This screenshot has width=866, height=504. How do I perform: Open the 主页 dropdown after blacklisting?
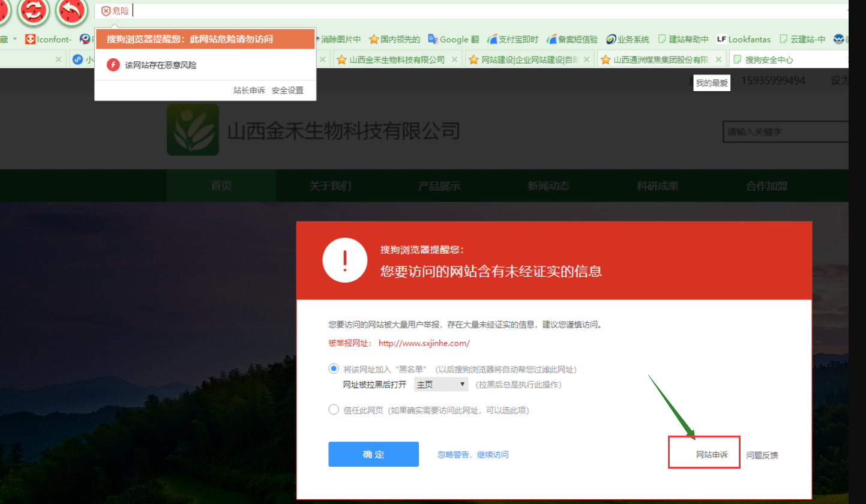[x=441, y=385]
